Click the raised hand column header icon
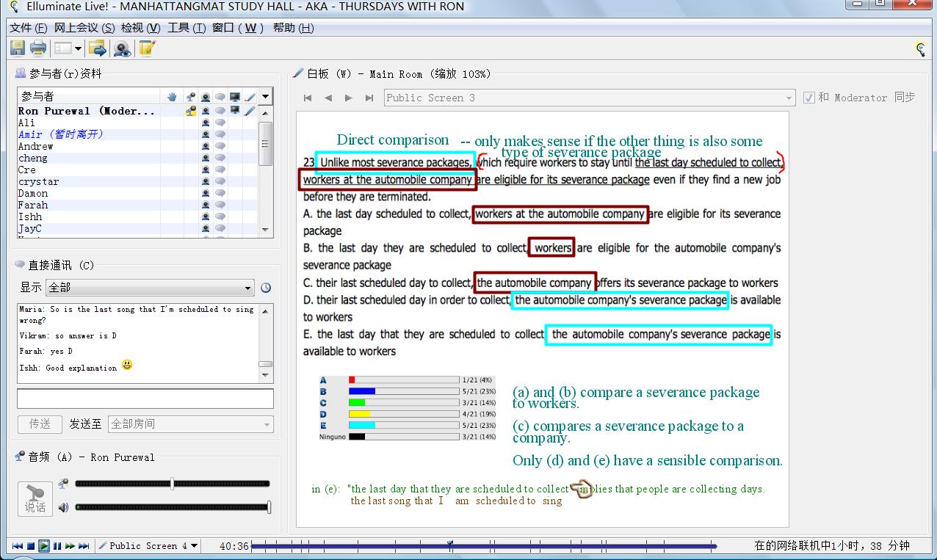 pyautogui.click(x=172, y=96)
